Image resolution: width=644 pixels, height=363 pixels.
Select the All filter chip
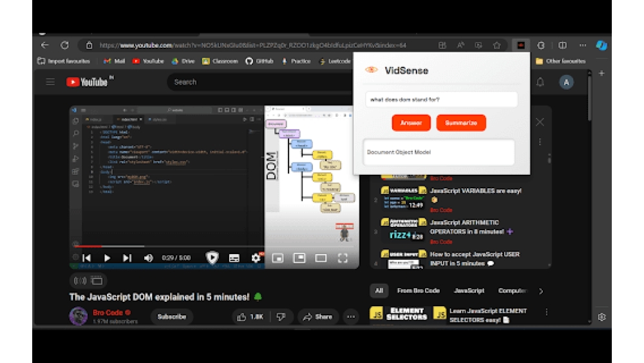tap(379, 291)
